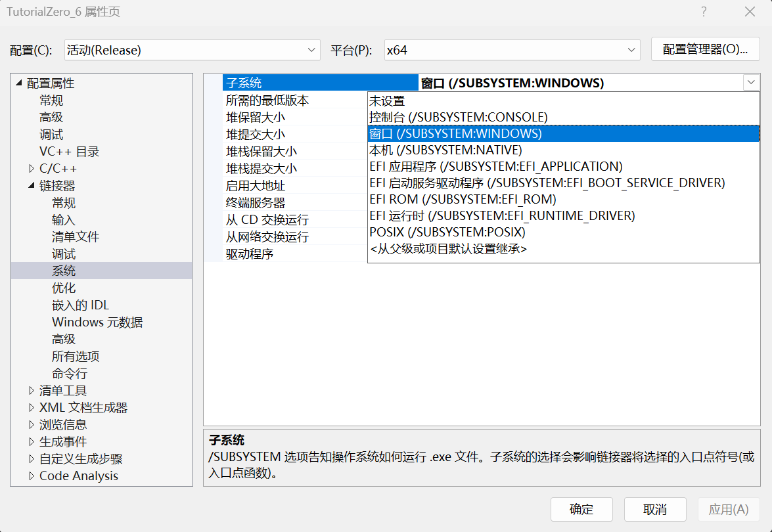Screen dimensions: 772x532
Task: Select the 终端服务器 property row
Action: (296, 203)
